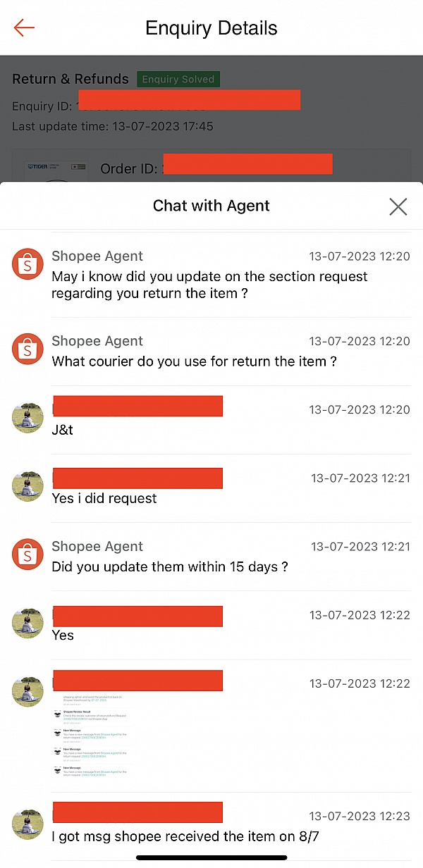Tap message 'Did you update them within 15 days ?'
The width and height of the screenshot is (423, 868).
pyautogui.click(x=170, y=567)
